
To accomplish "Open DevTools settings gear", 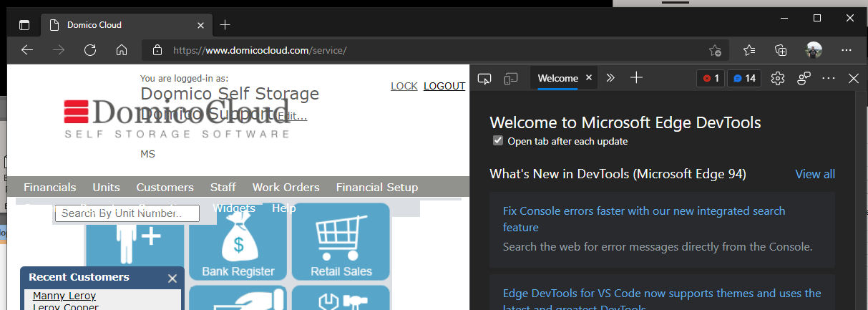I will [x=778, y=78].
